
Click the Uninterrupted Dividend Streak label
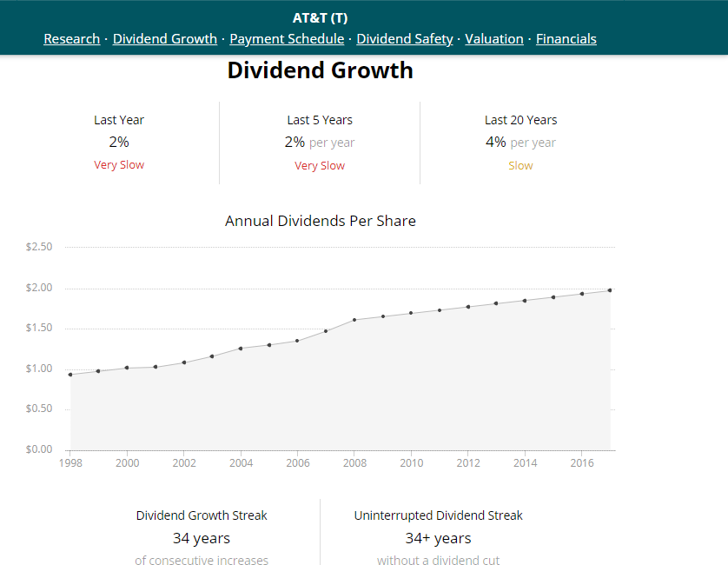tap(439, 515)
